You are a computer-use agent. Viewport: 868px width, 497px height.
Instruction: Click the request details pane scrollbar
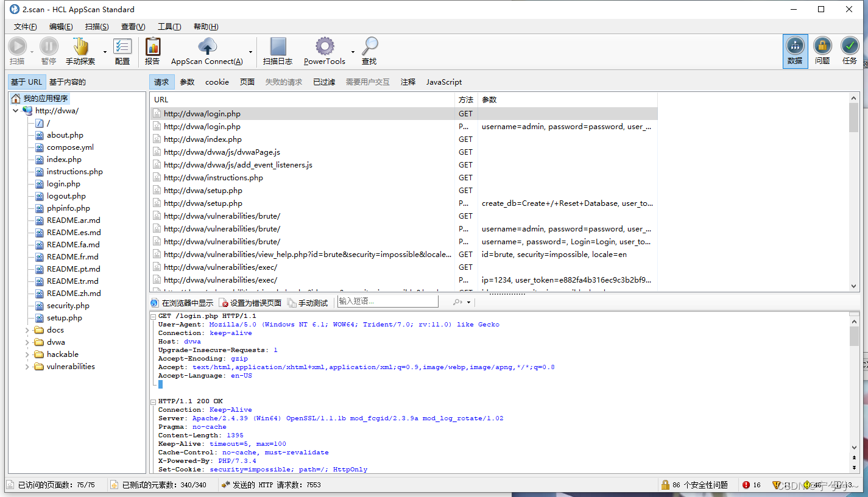[854, 392]
